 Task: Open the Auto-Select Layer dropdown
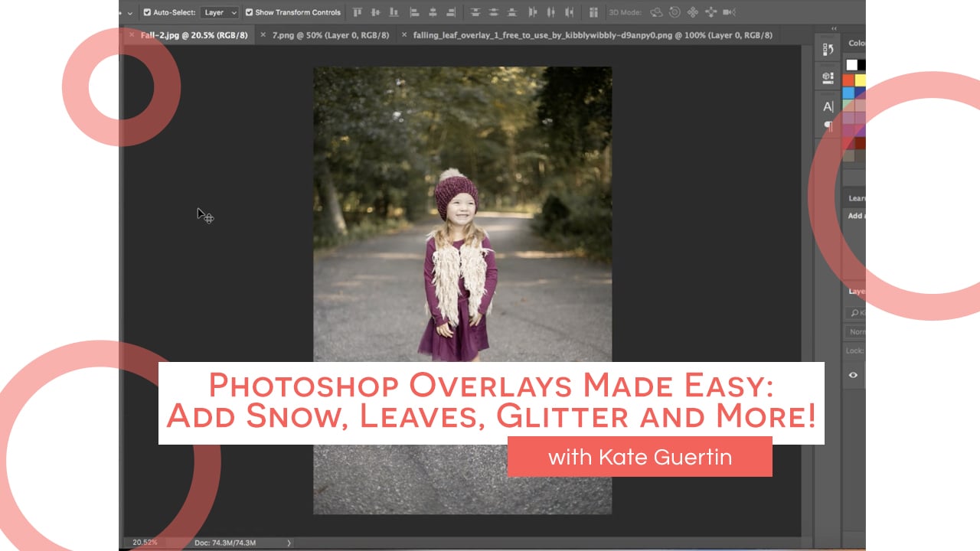219,12
